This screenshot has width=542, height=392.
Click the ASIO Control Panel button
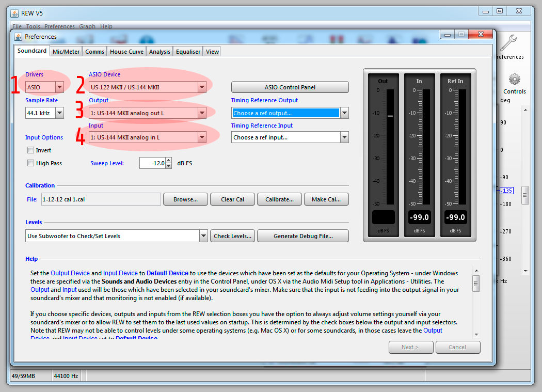tap(290, 87)
